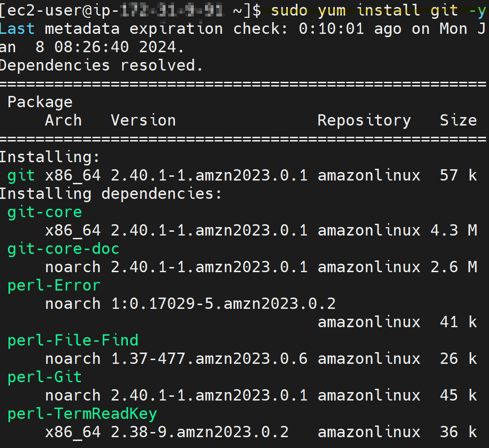Click version '2.38-9.amzn2023.0.2'
Screen dimensions: 489x448
tap(200, 432)
